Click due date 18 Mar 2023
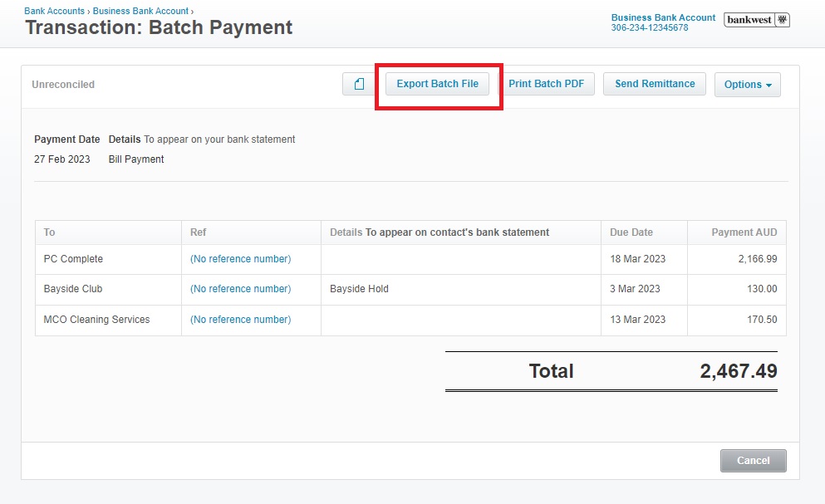 point(638,259)
